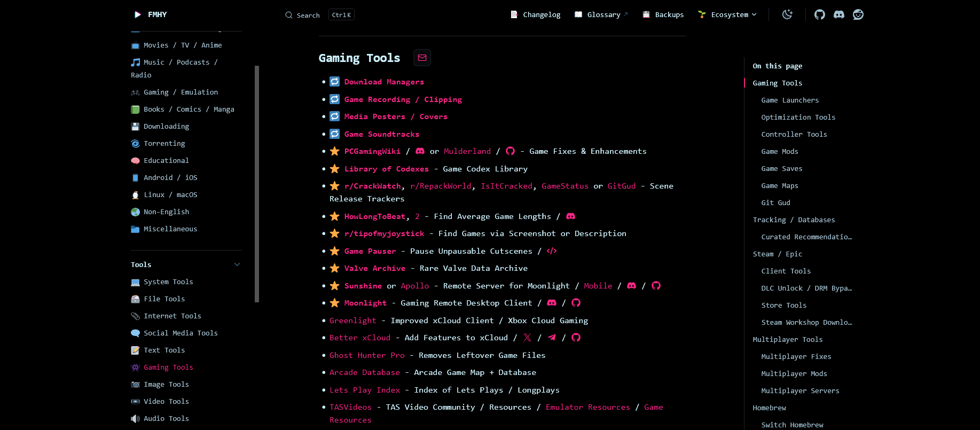Click GitHub icon on Better xCloud row
The width and height of the screenshot is (980, 430).
point(576,338)
